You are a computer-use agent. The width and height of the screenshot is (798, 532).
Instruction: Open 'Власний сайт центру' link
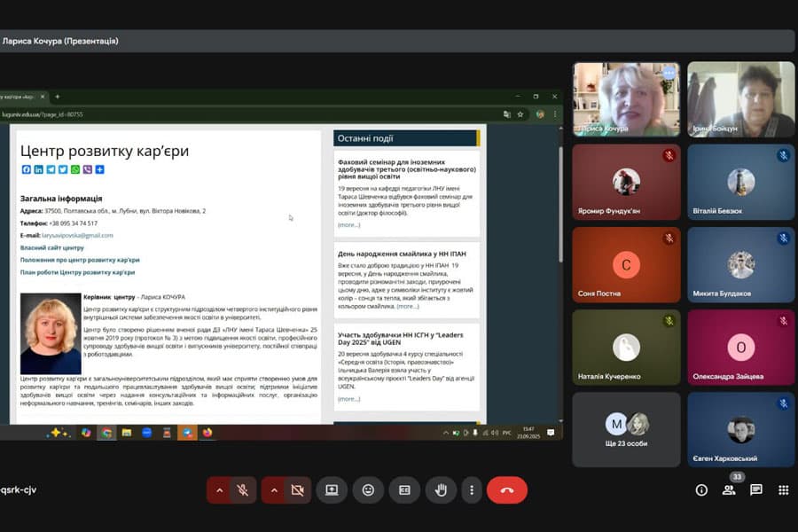click(52, 248)
